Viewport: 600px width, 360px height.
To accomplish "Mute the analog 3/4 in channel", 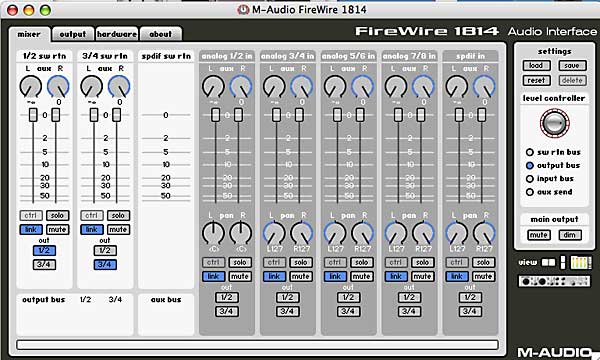I will (x=301, y=276).
